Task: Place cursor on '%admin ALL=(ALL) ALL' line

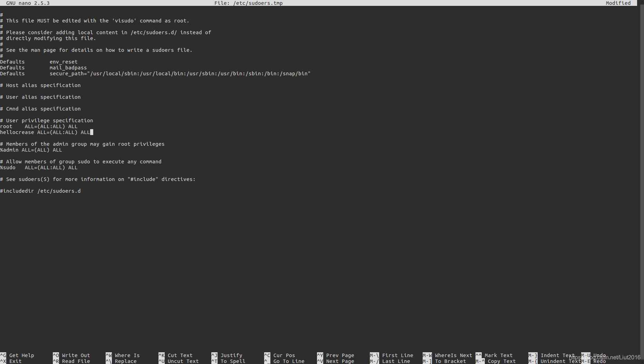Action: click(x=31, y=150)
